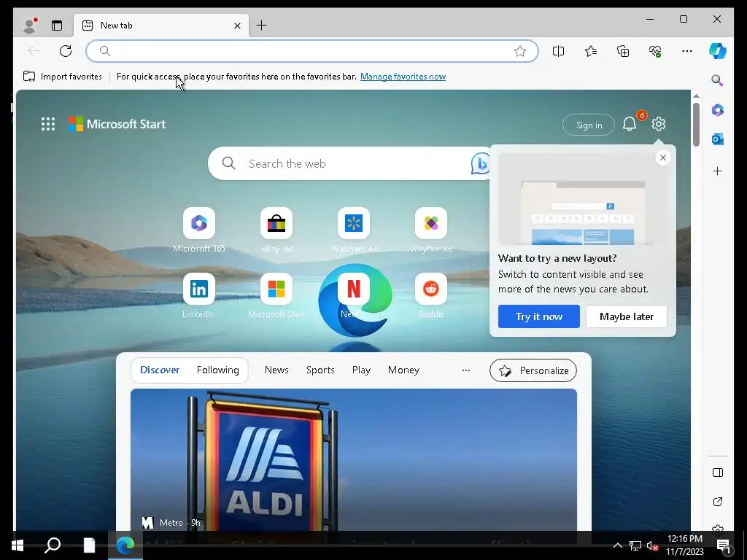Screen dimensions: 747x560
Task: Open the eBay quick link
Action: (x=276, y=223)
